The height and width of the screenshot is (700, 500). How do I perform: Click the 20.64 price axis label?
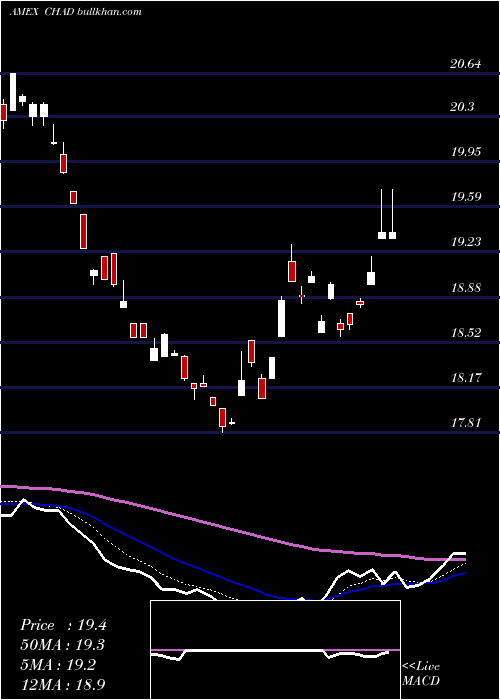(466, 64)
